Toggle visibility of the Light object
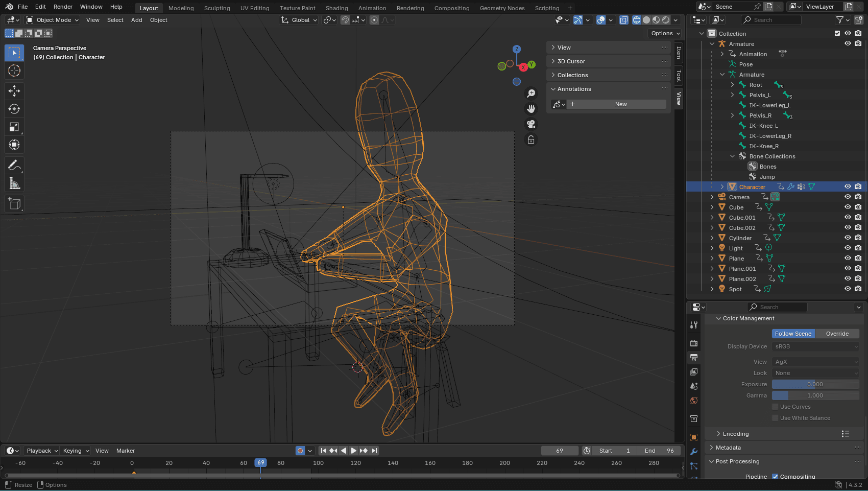Image resolution: width=868 pixels, height=491 pixels. (x=848, y=248)
